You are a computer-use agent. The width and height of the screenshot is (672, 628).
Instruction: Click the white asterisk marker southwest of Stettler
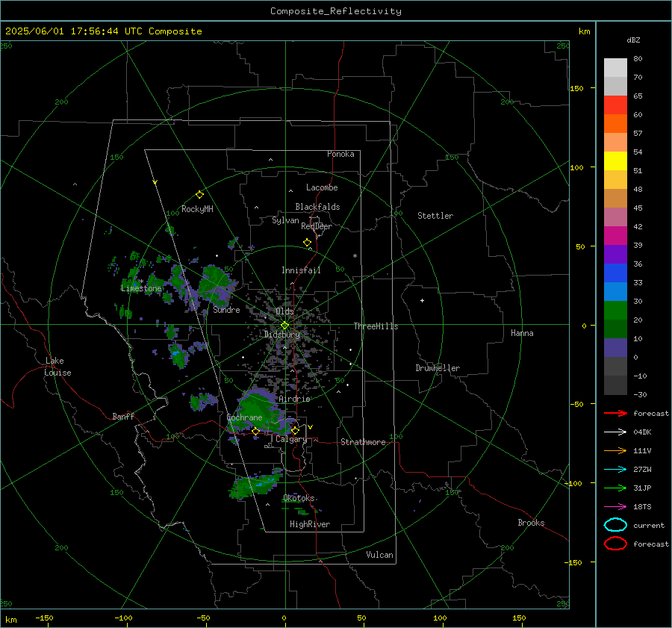pos(355,256)
